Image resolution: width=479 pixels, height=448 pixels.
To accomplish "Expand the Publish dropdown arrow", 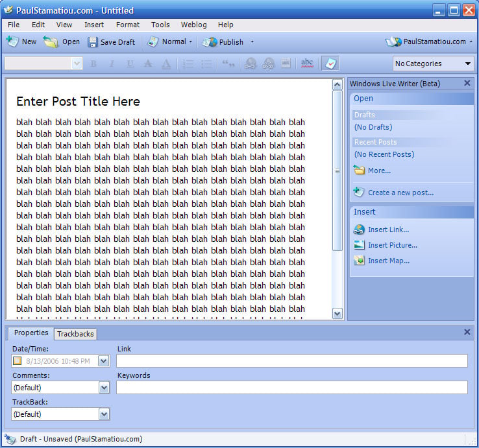I will click(252, 41).
